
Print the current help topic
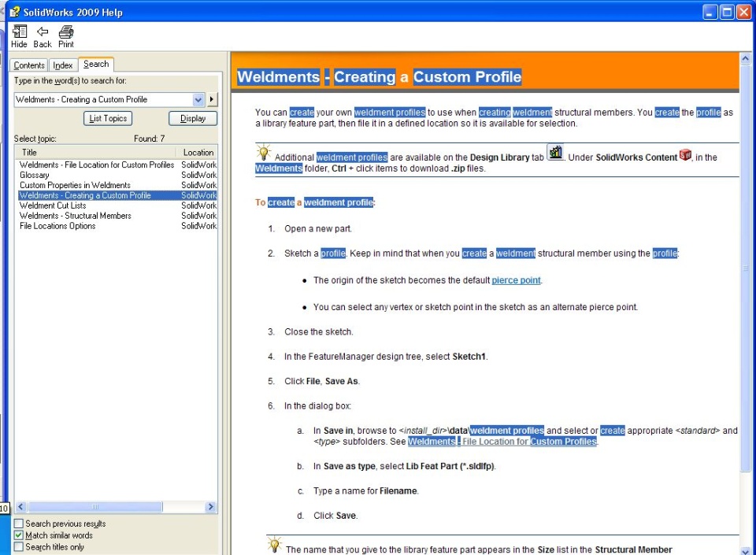pos(66,37)
